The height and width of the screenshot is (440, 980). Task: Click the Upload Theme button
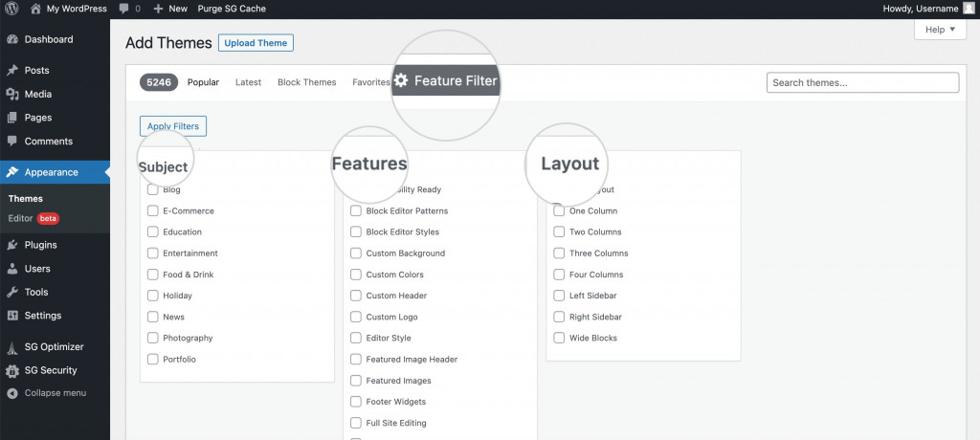(x=256, y=43)
